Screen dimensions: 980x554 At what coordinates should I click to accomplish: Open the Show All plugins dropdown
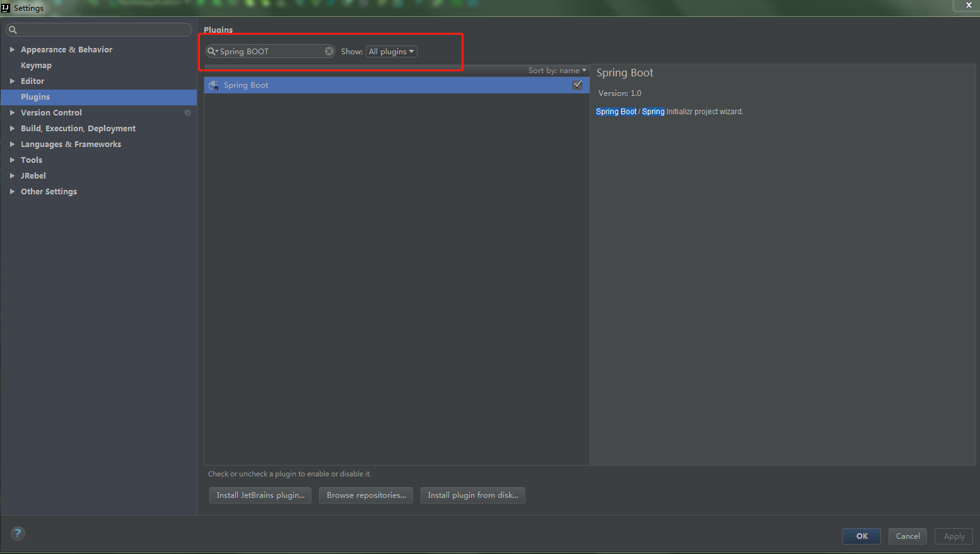392,51
